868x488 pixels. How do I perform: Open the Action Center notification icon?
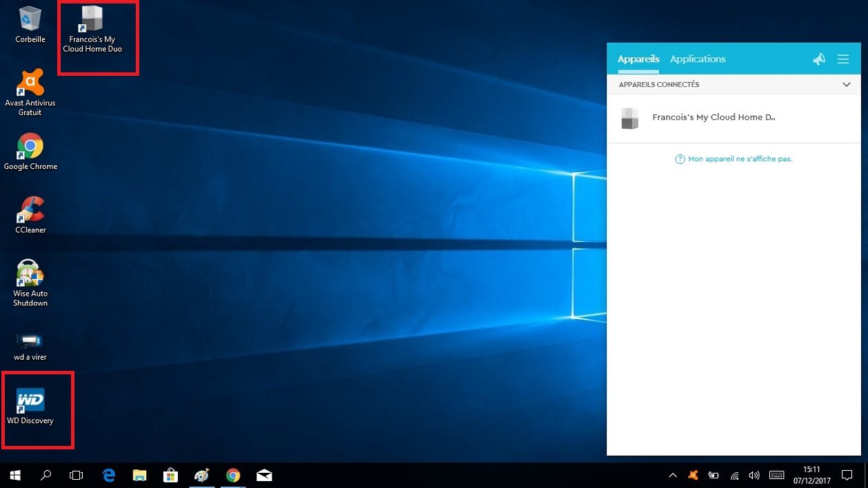point(847,476)
